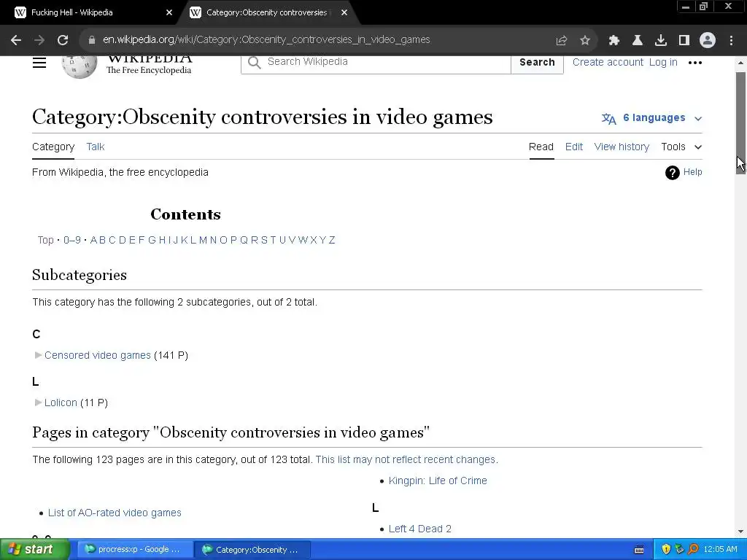Open the profile avatar icon
The height and width of the screenshot is (560, 747).
(x=708, y=40)
